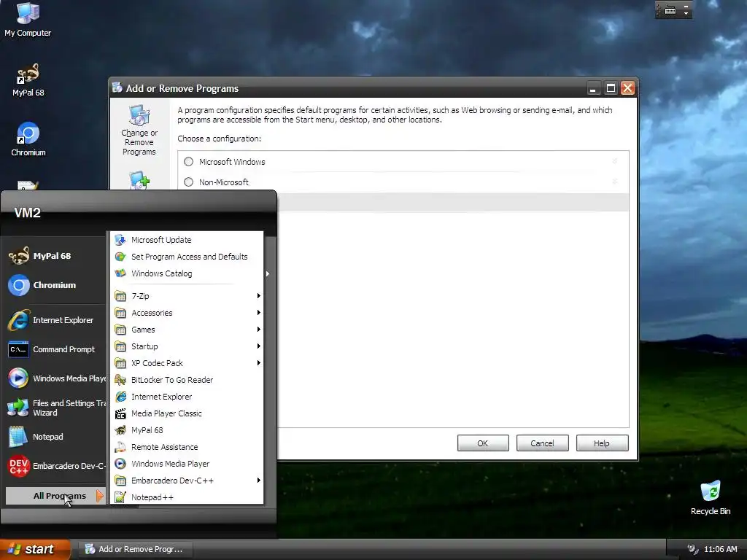
Task: Click Change or Remove Programs sidebar icon
Action: point(139,131)
